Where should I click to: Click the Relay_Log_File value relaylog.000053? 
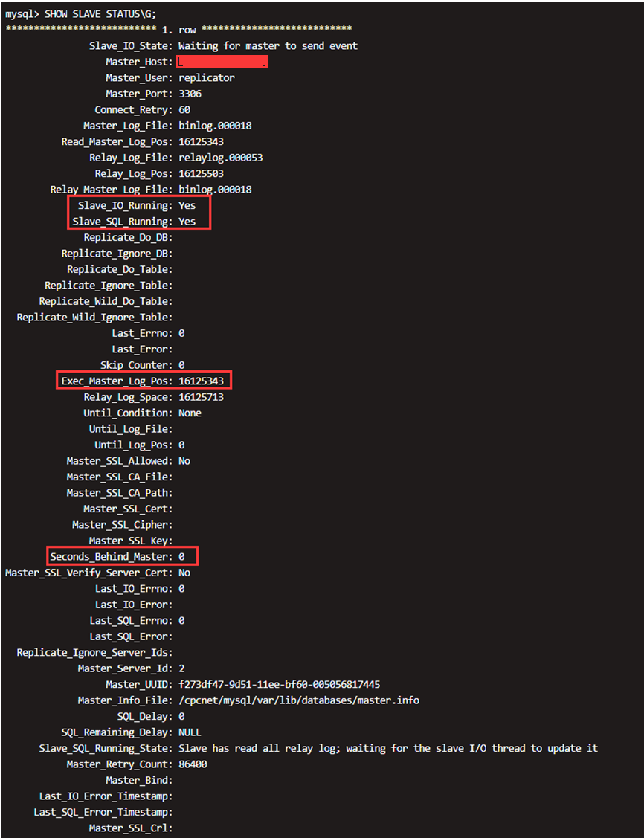221,158
